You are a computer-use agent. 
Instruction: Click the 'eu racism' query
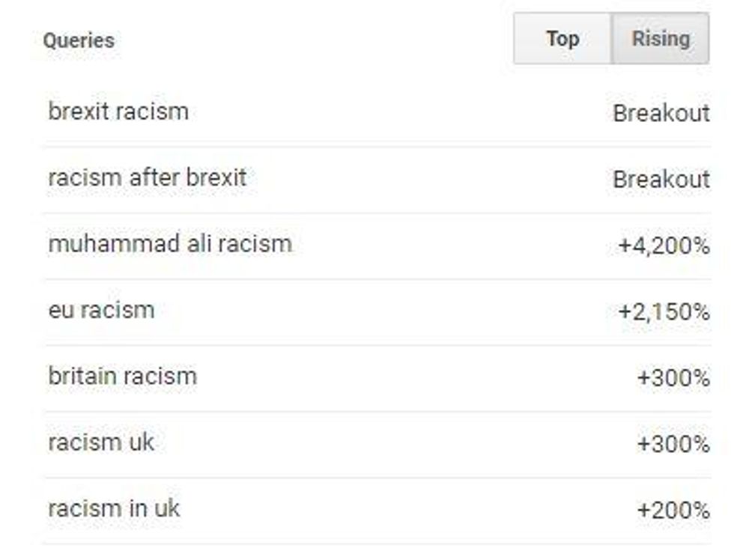[101, 310]
